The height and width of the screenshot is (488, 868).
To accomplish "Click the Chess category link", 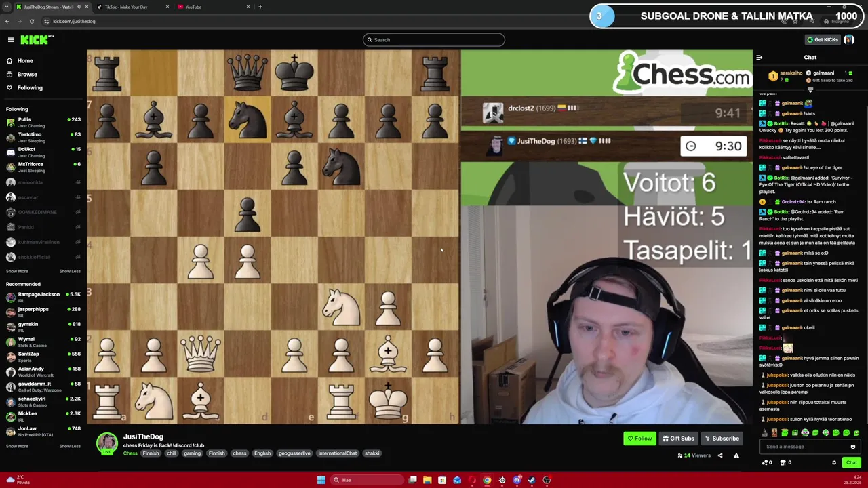I will click(130, 453).
